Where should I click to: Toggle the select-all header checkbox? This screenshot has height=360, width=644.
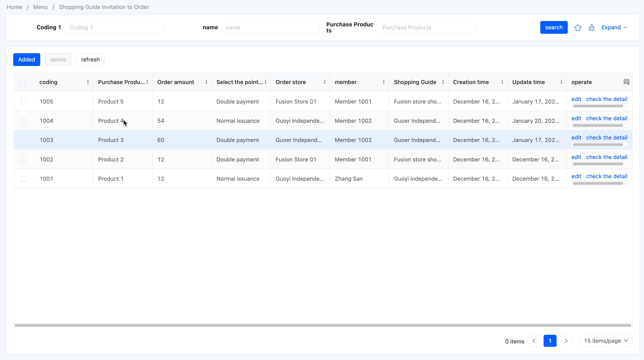point(23,82)
